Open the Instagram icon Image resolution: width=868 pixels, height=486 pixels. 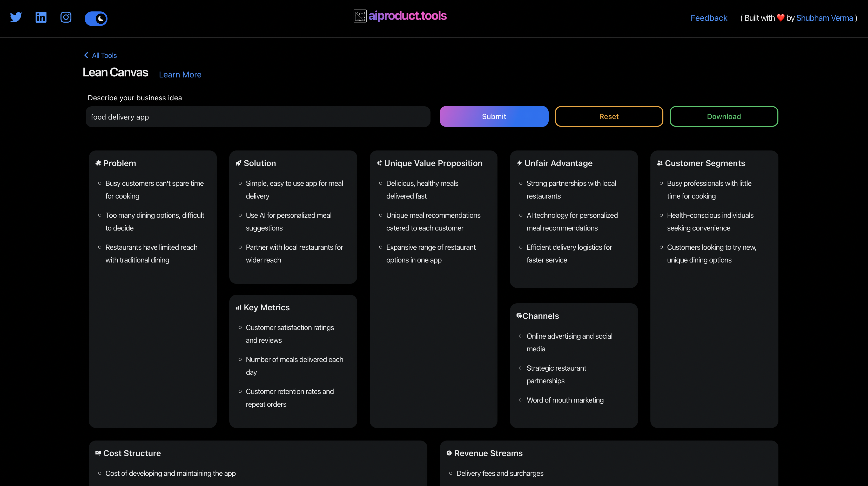point(66,17)
